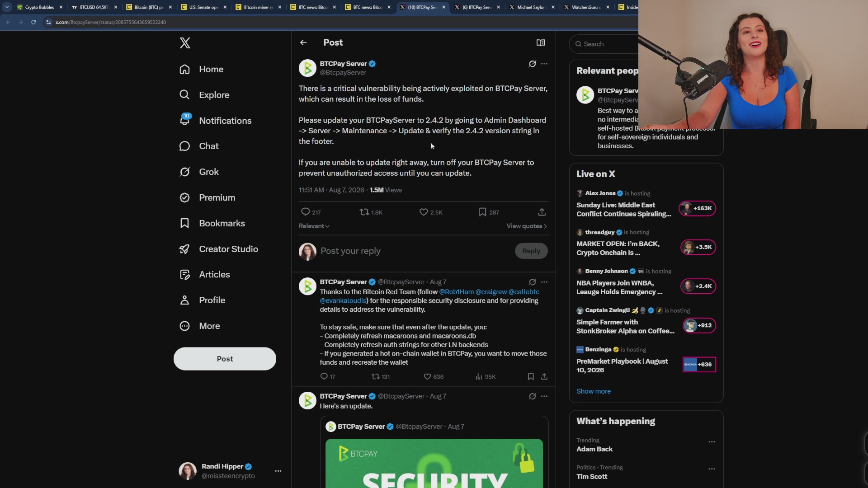868x488 pixels.
Task: Switch to the Michael Saylor tab
Action: tap(531, 7)
